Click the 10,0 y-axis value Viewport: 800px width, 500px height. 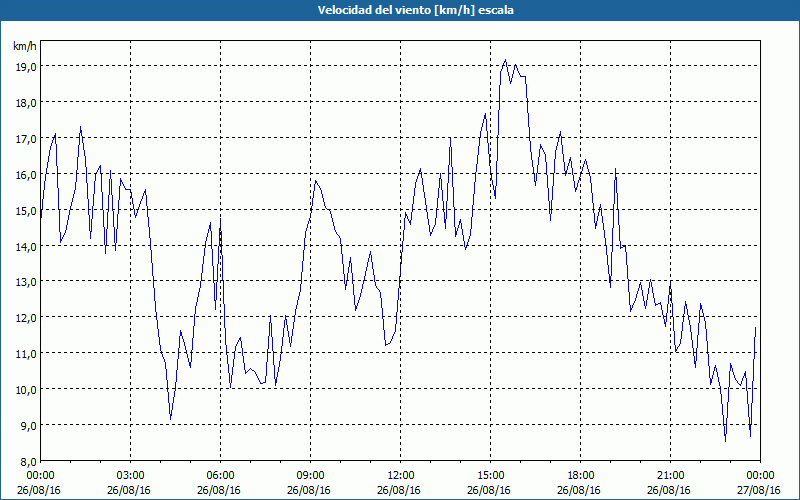pos(25,389)
